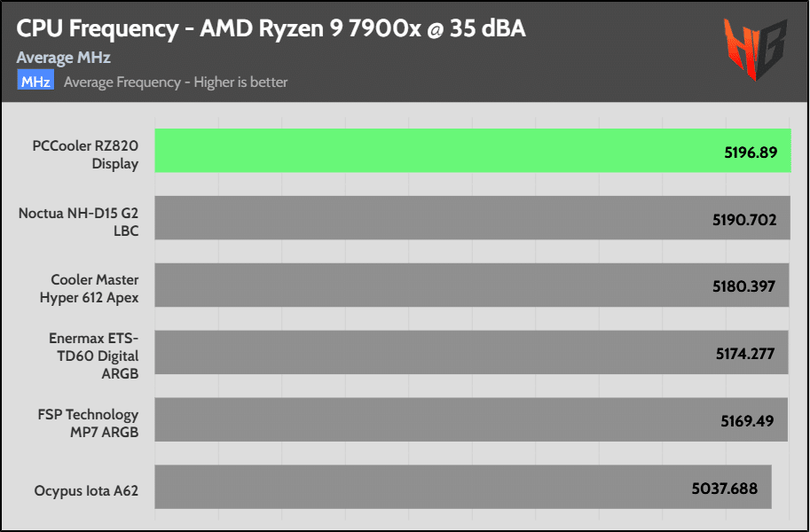
Task: Click the 5196.89 value on the green bar
Action: point(750,153)
